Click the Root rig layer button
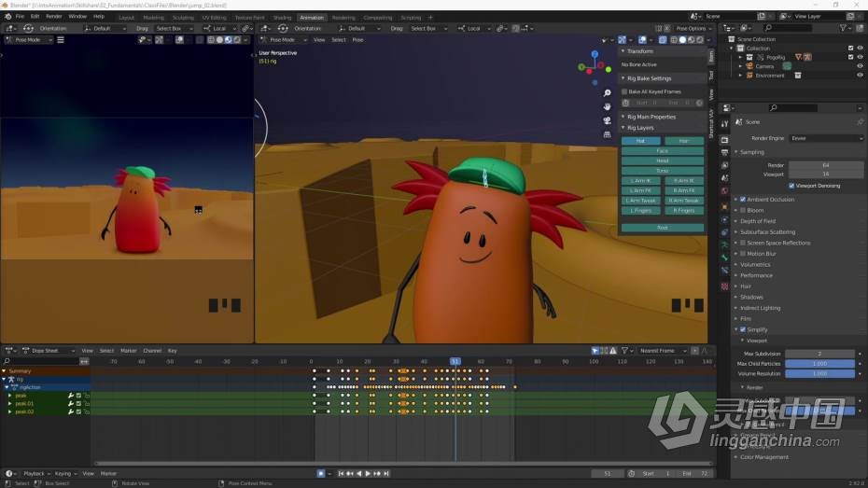The width and height of the screenshot is (868, 488). [x=663, y=228]
